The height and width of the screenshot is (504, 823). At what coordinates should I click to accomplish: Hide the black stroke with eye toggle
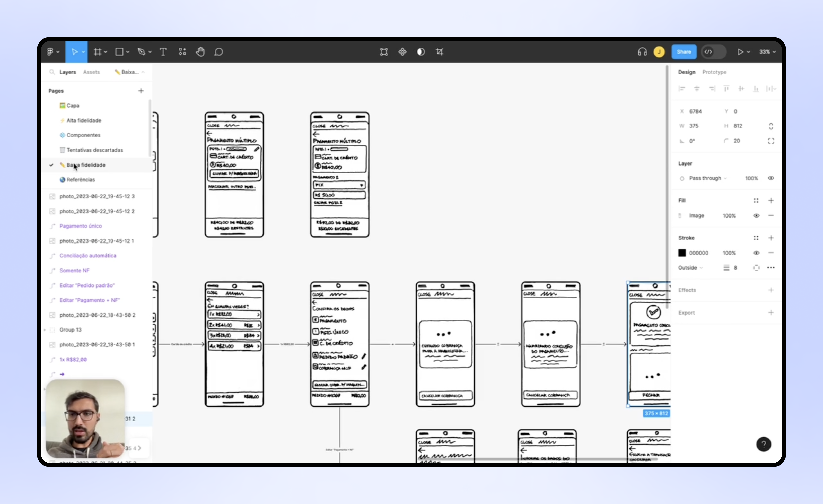(x=756, y=253)
